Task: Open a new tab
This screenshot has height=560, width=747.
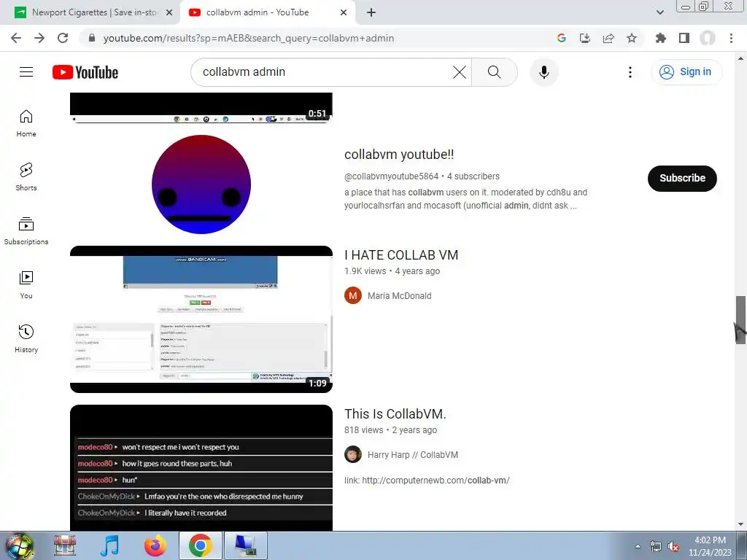Action: coord(371,12)
